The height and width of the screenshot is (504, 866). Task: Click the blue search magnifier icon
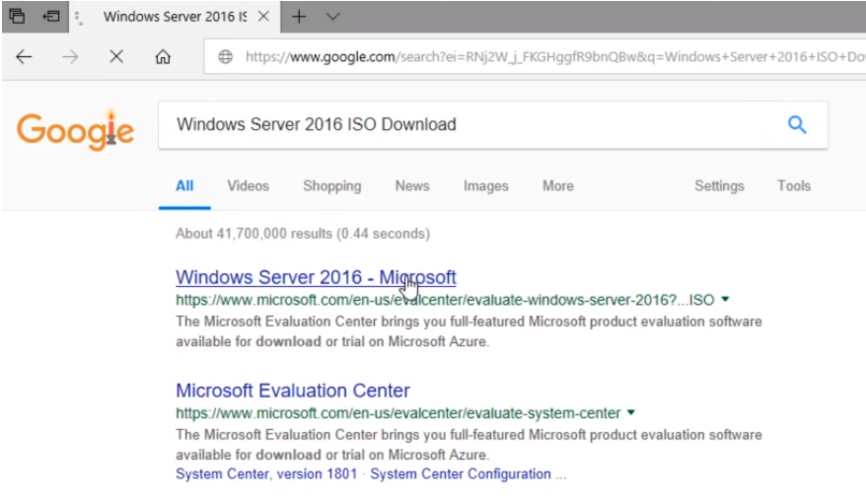pyautogui.click(x=796, y=124)
